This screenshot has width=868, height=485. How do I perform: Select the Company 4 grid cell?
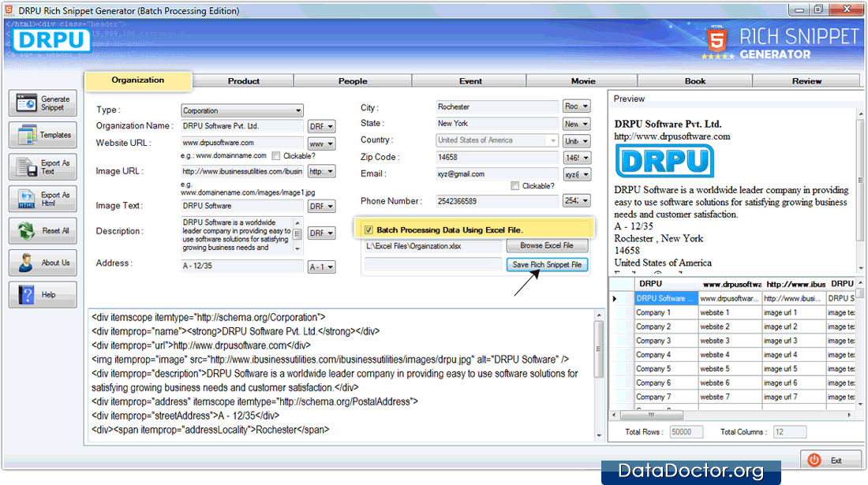tap(666, 355)
